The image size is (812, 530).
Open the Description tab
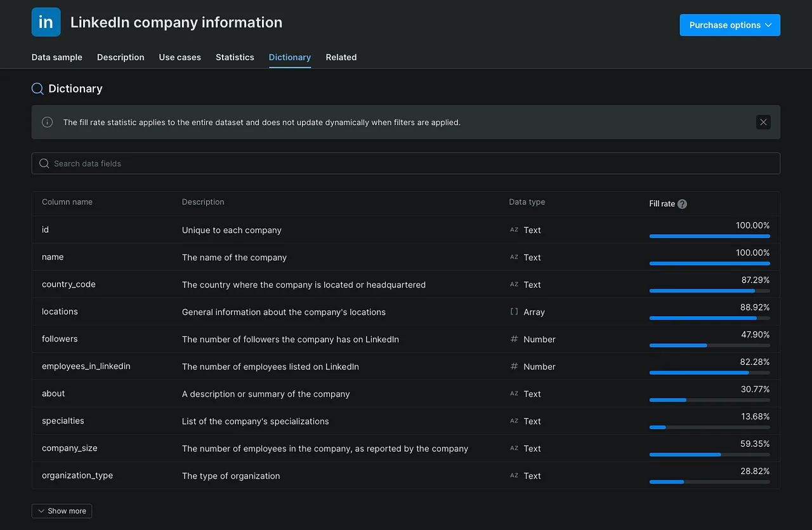coord(121,57)
